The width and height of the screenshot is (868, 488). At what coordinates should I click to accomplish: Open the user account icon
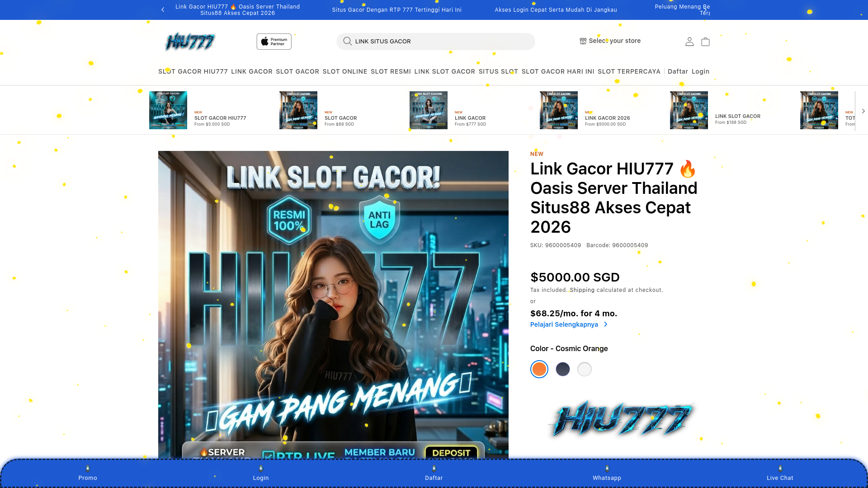689,42
